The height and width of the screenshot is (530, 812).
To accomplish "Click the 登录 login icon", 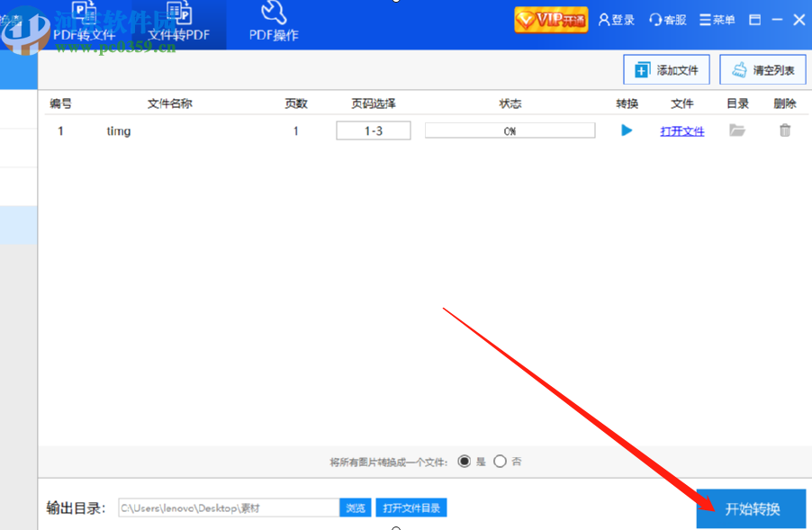I will [616, 19].
